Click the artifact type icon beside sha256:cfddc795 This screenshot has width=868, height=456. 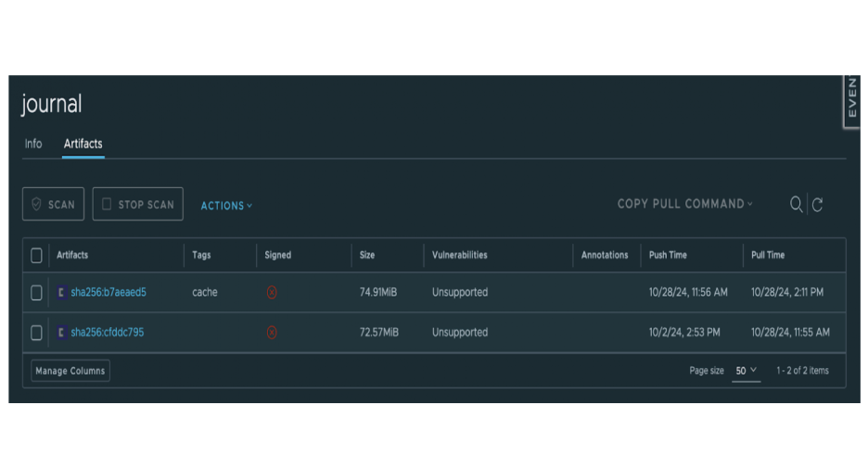point(61,333)
